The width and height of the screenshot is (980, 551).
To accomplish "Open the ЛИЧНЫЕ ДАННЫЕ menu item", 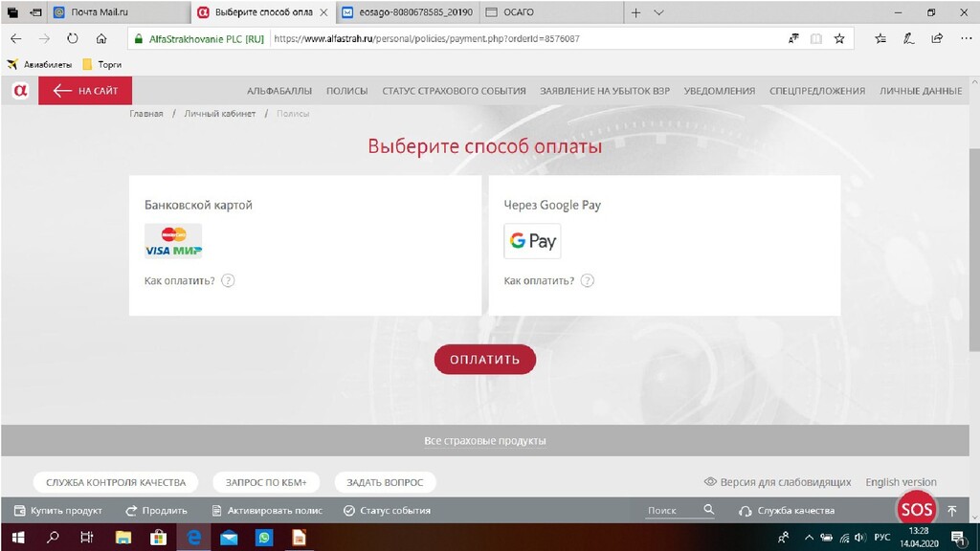I will (x=921, y=91).
